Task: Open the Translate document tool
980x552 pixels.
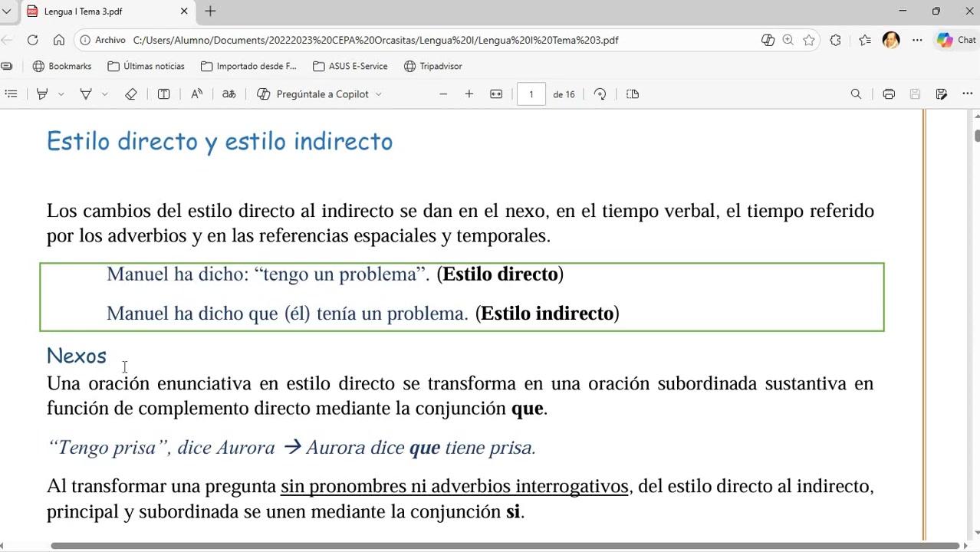Action: 229,94
